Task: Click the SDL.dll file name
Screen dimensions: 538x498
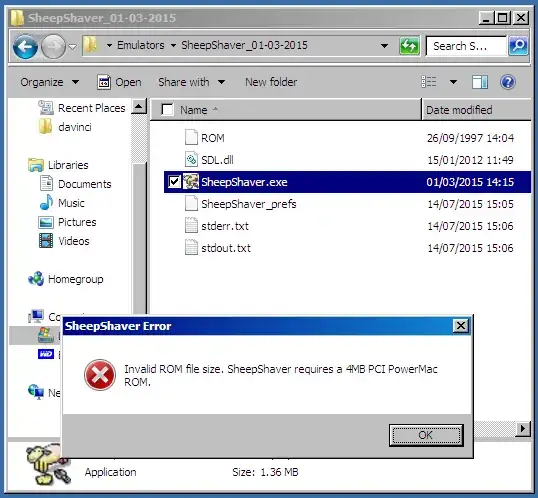Action: click(x=217, y=160)
